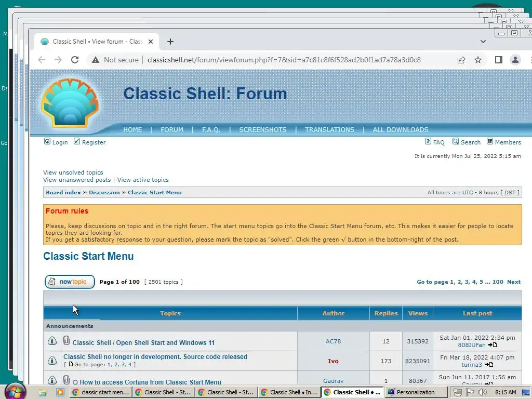Click the address bar URL field
532x399 pixels.
(284, 60)
